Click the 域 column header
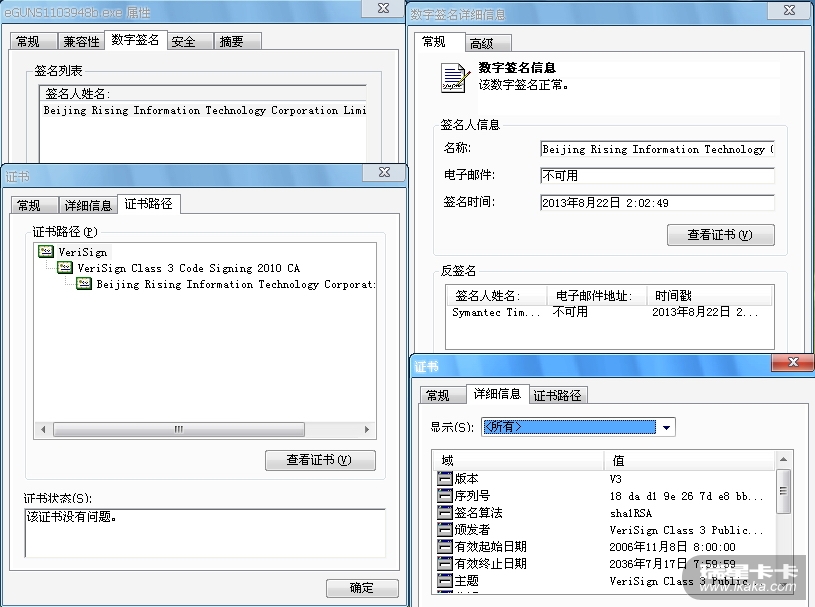This screenshot has height=607, width=815. tap(518, 460)
